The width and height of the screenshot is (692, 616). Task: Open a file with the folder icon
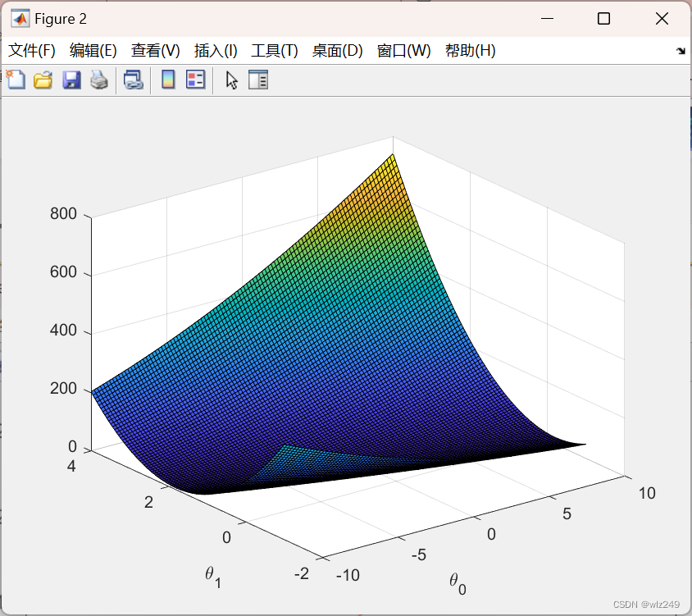[43, 80]
